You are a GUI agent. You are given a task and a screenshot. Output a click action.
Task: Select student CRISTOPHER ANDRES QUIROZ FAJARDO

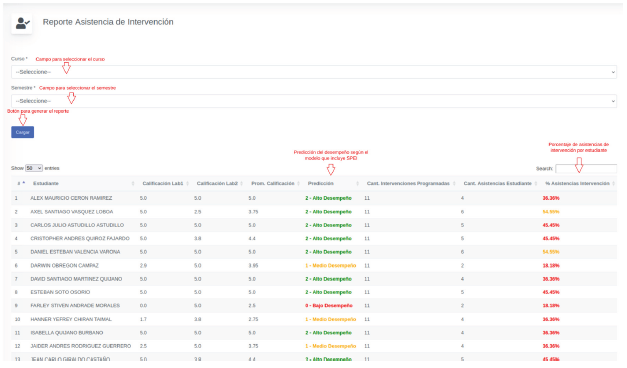tap(80, 238)
